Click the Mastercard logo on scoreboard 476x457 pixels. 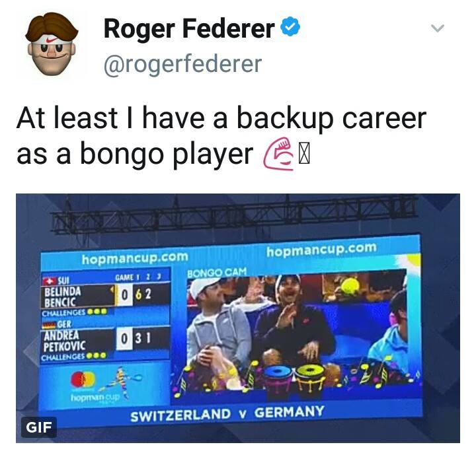pyautogui.click(x=83, y=379)
